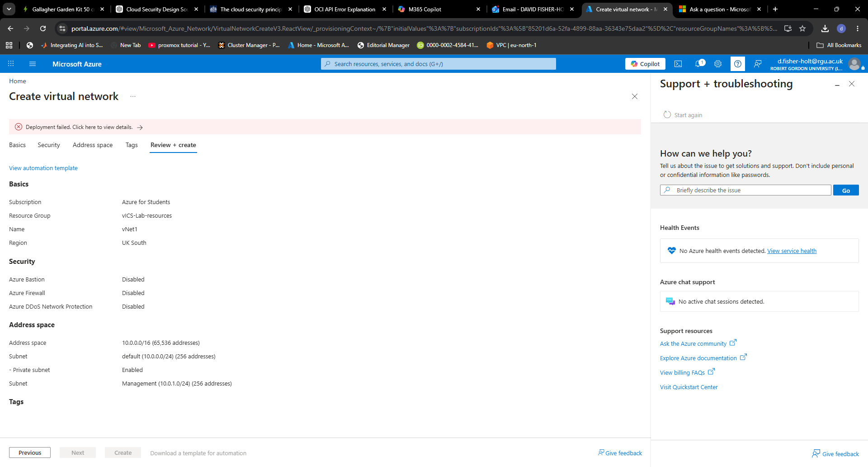Close the Support + troubleshooting panel
Image resolution: width=868 pixels, height=467 pixels.
coord(852,84)
